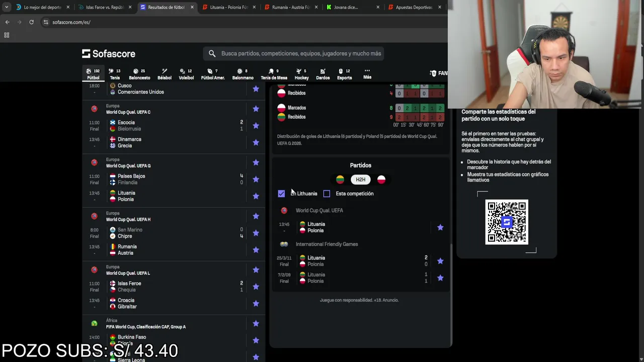The width and height of the screenshot is (644, 362).
Task: Switch to the Lo mejor del deporte tab
Action: pos(42,8)
